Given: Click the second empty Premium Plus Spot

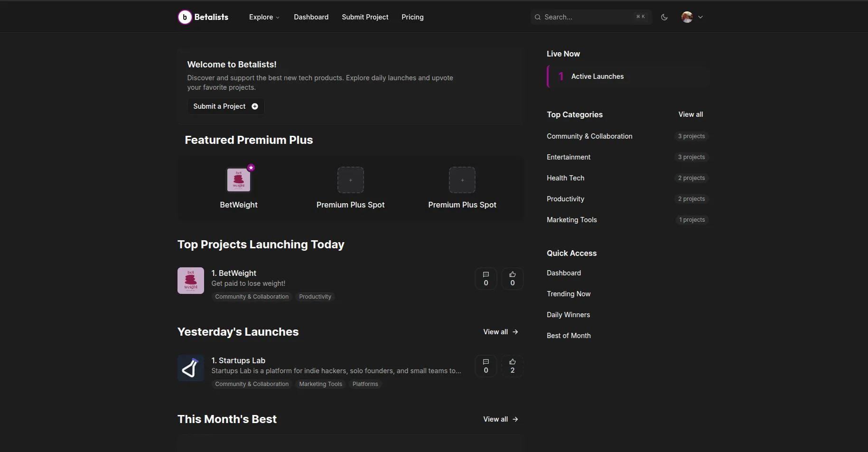Looking at the screenshot, I should coord(462,180).
